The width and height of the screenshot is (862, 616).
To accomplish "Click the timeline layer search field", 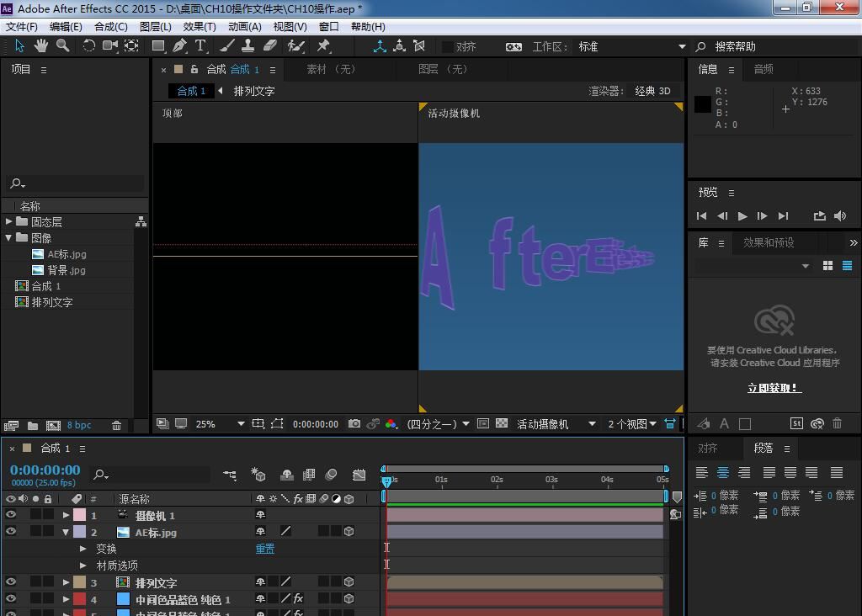I will tap(150, 475).
